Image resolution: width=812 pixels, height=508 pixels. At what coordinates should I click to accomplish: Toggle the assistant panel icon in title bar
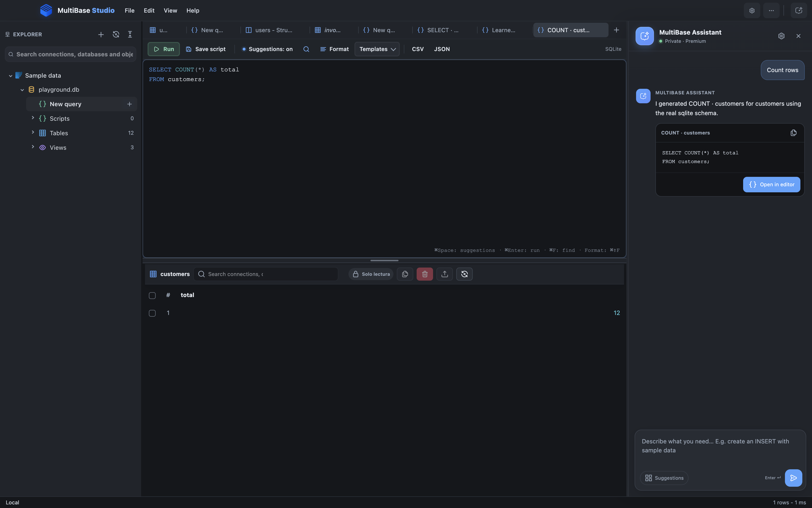tap(798, 10)
